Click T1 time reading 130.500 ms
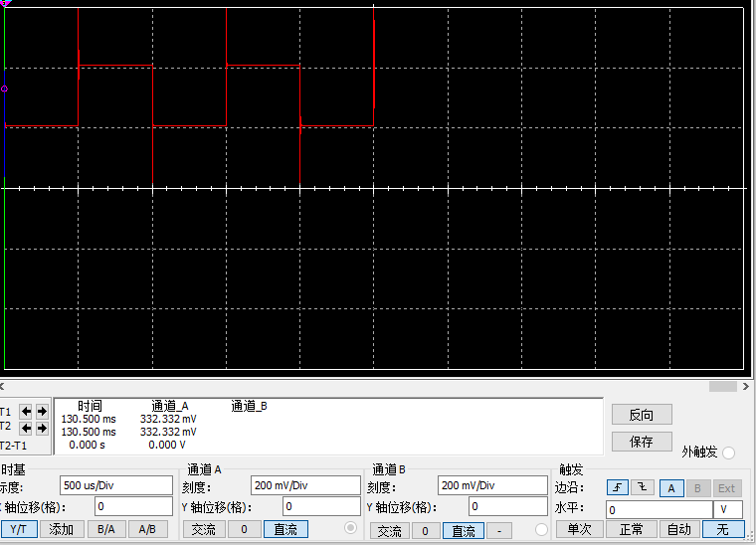The width and height of the screenshot is (756, 545). pos(89,419)
